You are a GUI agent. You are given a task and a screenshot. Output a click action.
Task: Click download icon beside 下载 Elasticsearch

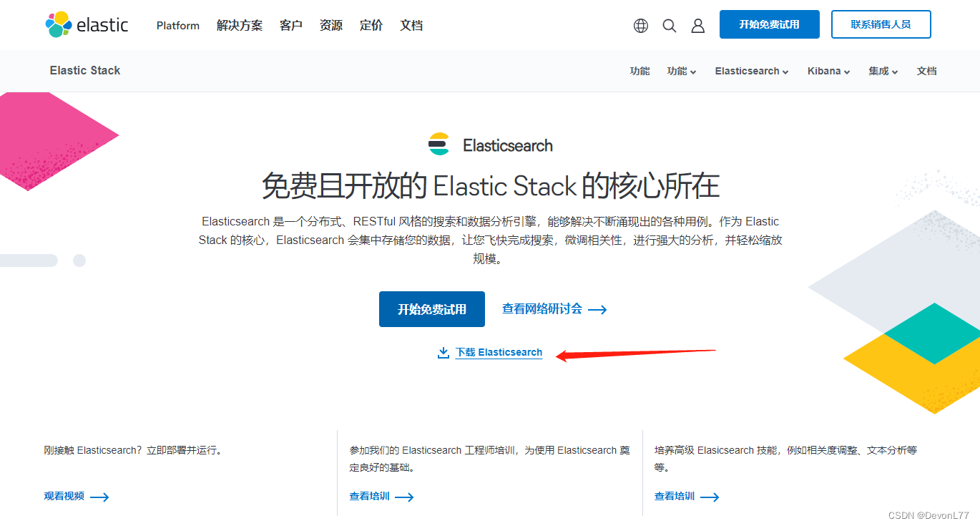(x=444, y=352)
